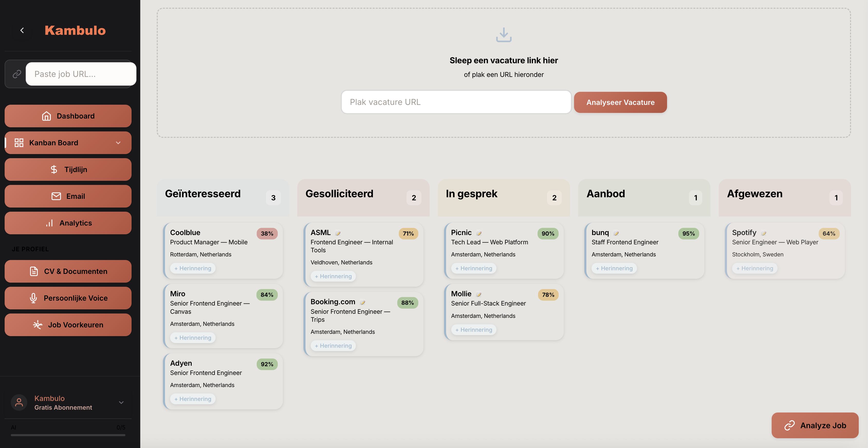Expand the Kambulo account menu chevron
The image size is (868, 448).
[121, 402]
